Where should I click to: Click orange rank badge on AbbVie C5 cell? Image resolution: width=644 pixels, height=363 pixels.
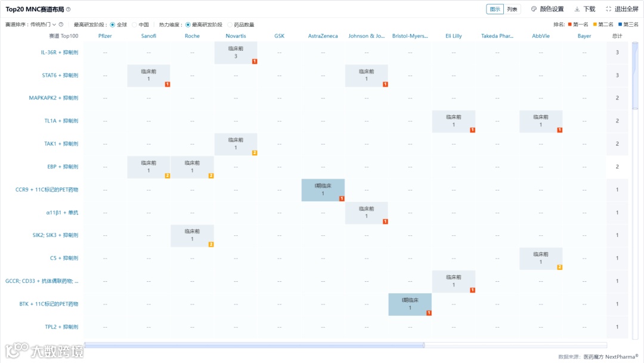point(559,267)
